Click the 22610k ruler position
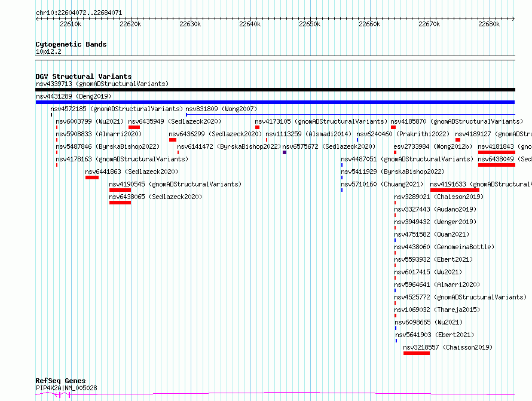The height and width of the screenshot is (401, 532). click(71, 24)
